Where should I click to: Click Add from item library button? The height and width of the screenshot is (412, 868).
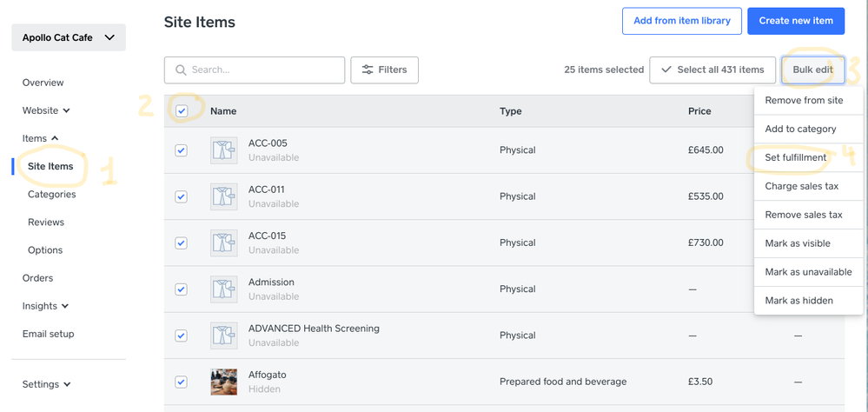[681, 21]
